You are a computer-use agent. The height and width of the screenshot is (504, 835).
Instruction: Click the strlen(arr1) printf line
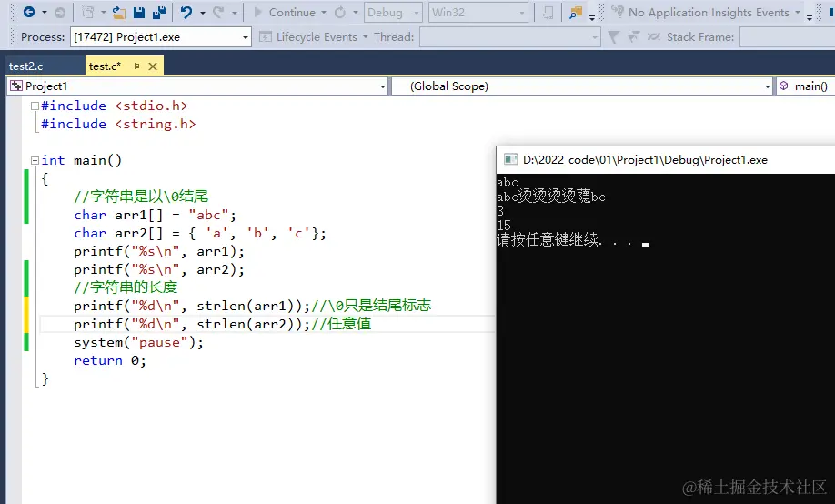click(253, 306)
